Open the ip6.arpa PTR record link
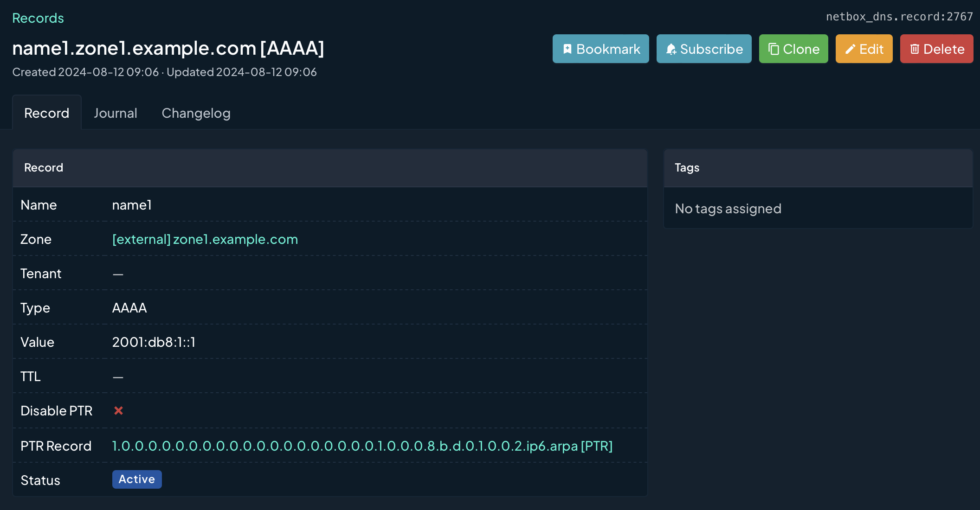This screenshot has height=510, width=980. [362, 446]
